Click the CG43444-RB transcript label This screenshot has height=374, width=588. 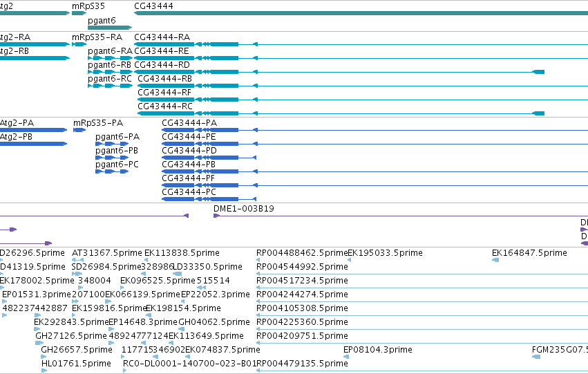tap(165, 79)
